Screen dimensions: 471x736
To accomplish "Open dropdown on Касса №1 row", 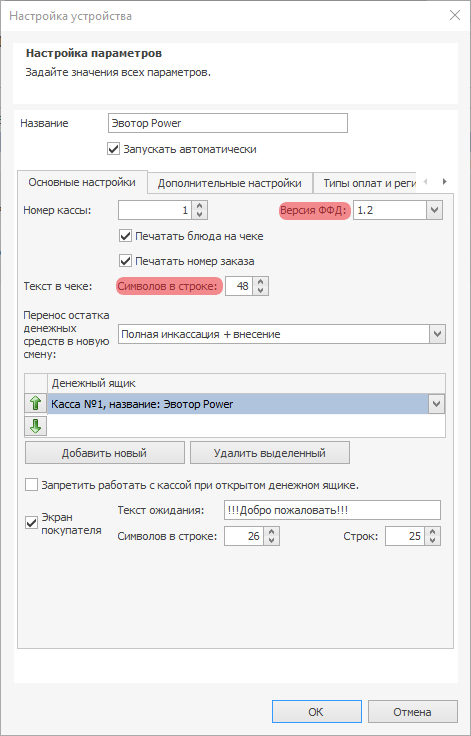I will coord(436,404).
